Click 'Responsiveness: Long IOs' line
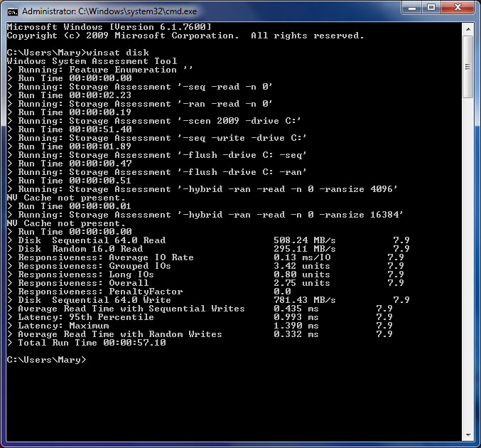The image size is (481, 448). click(x=86, y=274)
